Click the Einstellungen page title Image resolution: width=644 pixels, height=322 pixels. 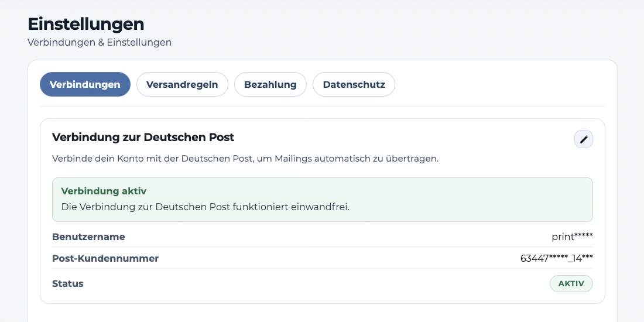(86, 24)
